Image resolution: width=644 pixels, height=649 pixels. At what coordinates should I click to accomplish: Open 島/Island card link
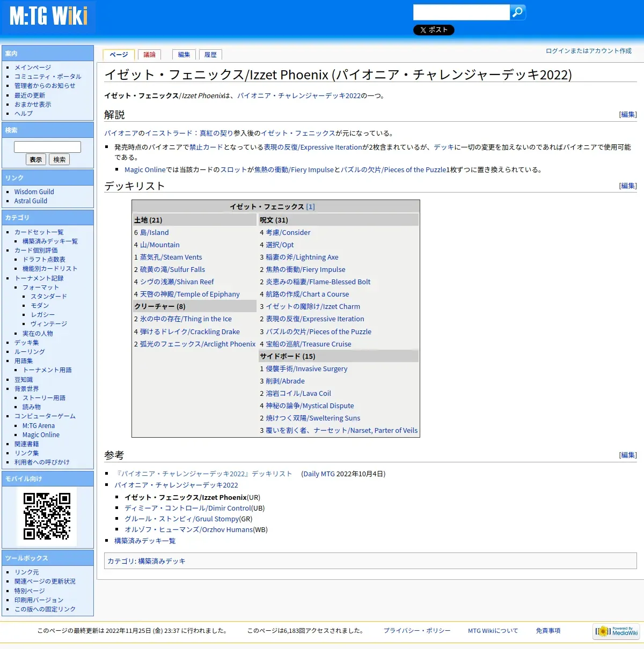point(155,233)
